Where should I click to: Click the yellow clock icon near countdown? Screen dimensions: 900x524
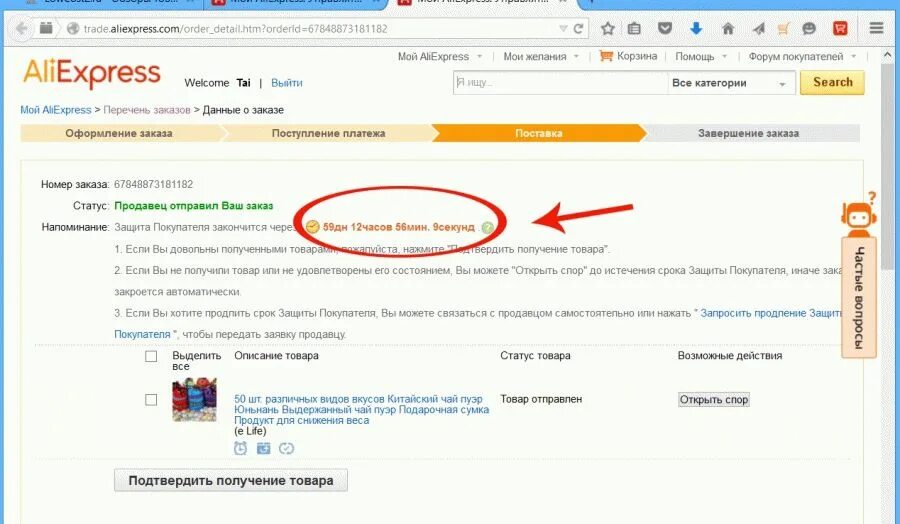(312, 227)
